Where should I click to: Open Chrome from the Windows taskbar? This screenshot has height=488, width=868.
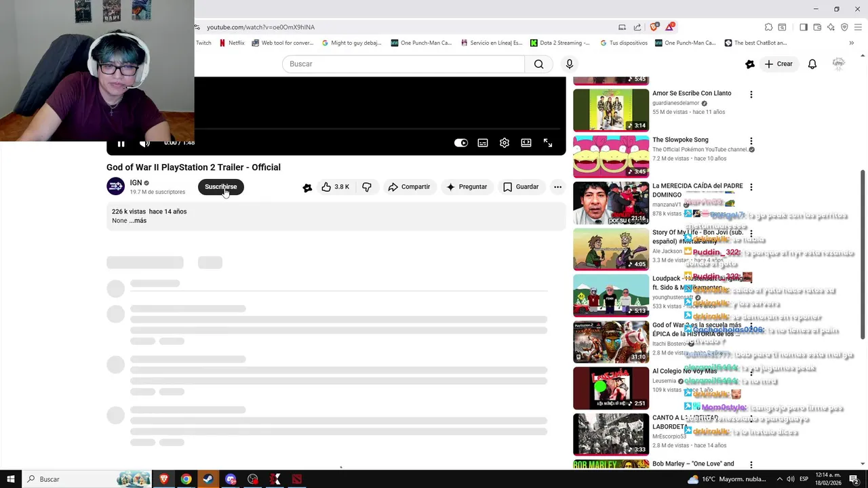pos(186,479)
